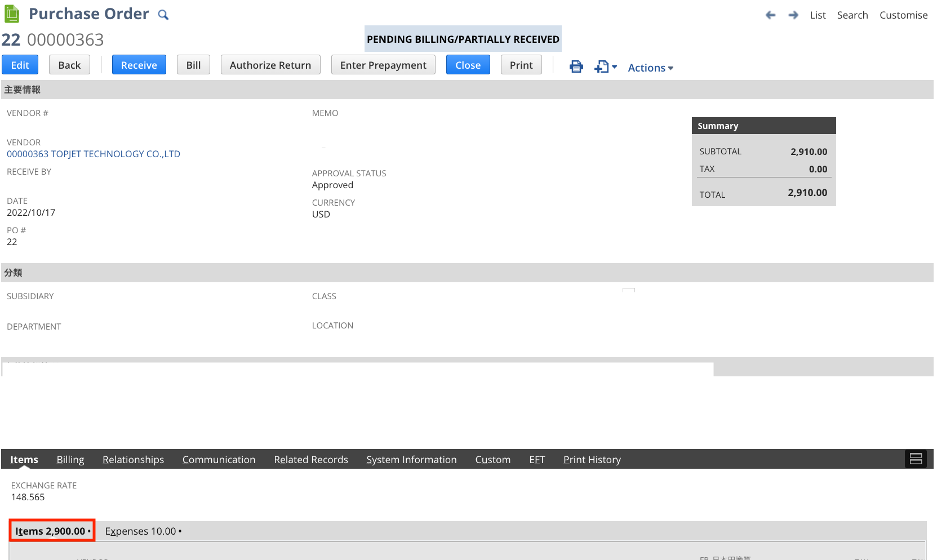The width and height of the screenshot is (937, 560).
Task: Click the printer icon to print
Action: (576, 66)
